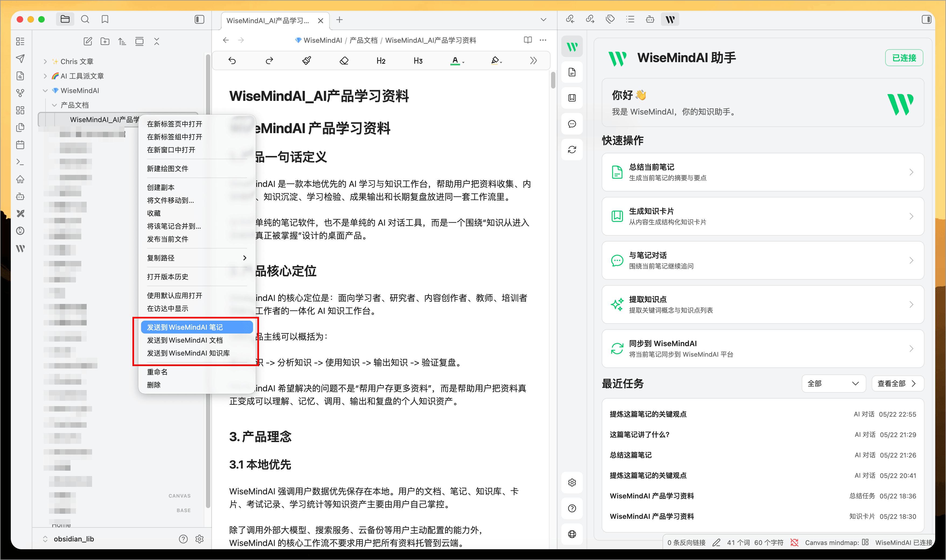
Task: Select the WiseMindAI tab in right sidebar
Action: [670, 19]
